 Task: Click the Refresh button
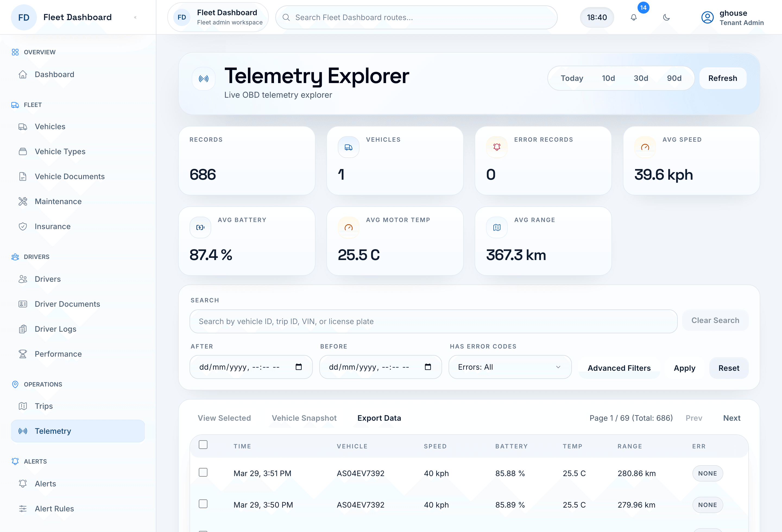(723, 78)
